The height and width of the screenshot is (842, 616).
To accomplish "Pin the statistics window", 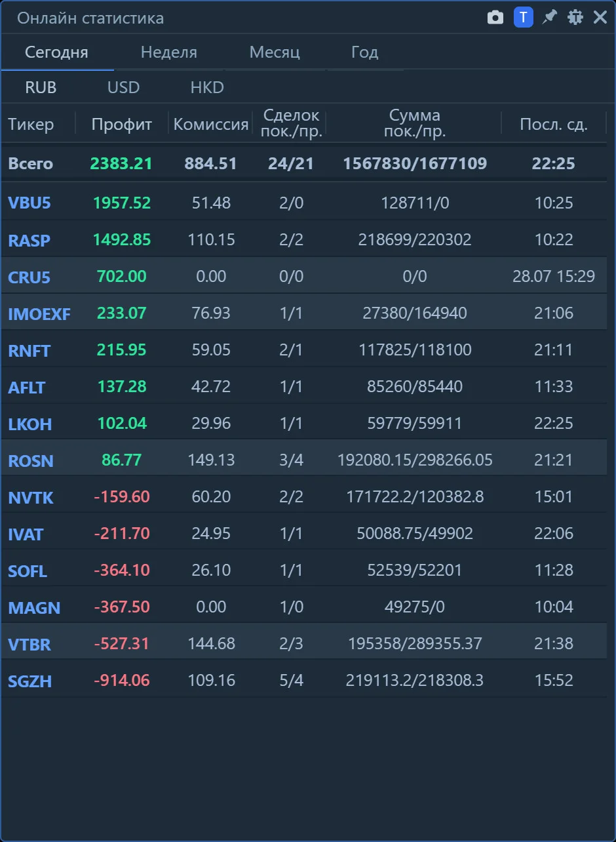I will coord(549,18).
